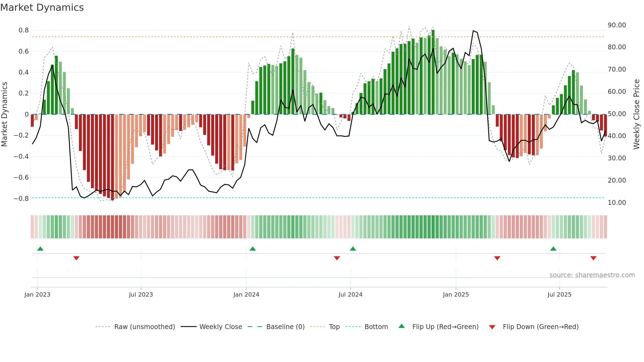Click the 10.00 right axis price label

click(x=617, y=202)
